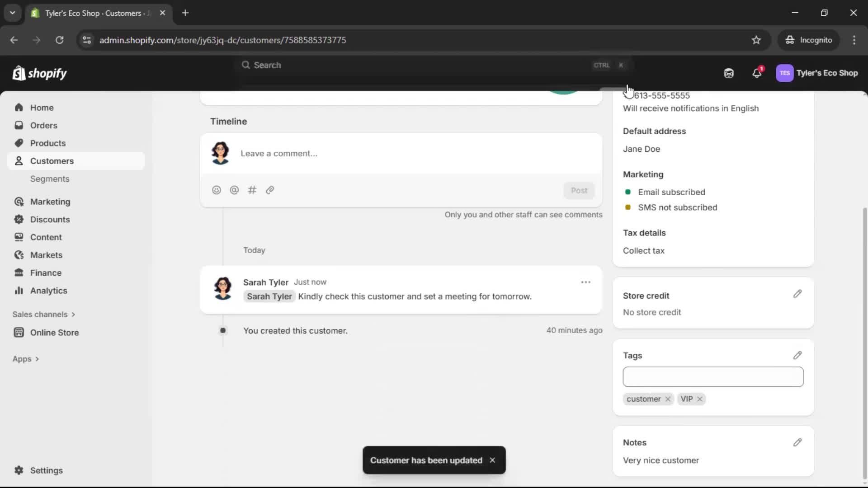Screen dimensions: 868x488
Task: Select Customers in the sidebar
Action: click(52, 160)
